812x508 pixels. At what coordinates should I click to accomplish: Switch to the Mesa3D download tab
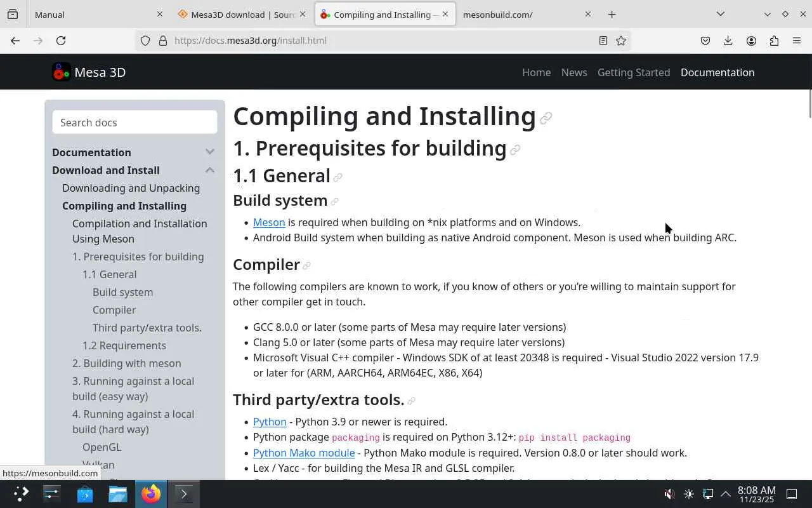pyautogui.click(x=241, y=14)
